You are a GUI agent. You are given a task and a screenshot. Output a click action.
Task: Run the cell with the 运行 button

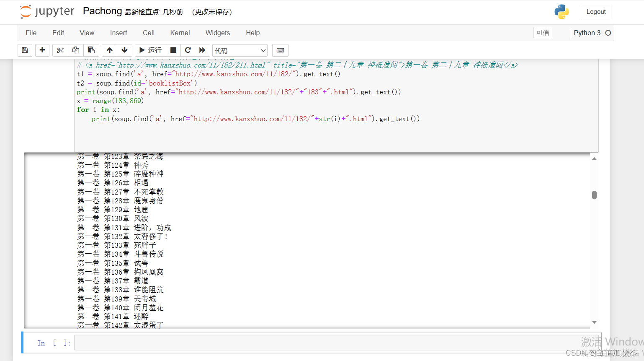[150, 50]
